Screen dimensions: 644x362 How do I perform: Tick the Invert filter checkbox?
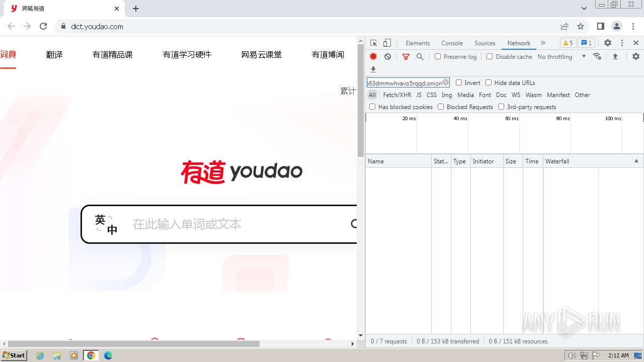tap(459, 82)
